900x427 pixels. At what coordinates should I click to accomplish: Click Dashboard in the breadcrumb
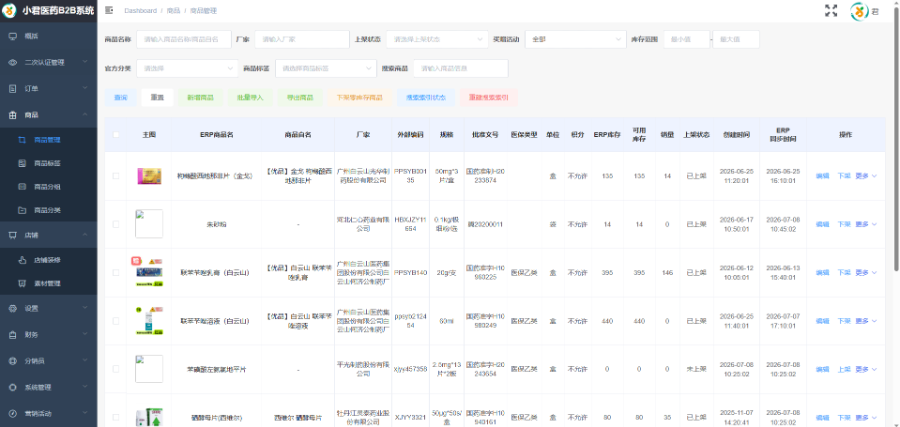coord(140,11)
